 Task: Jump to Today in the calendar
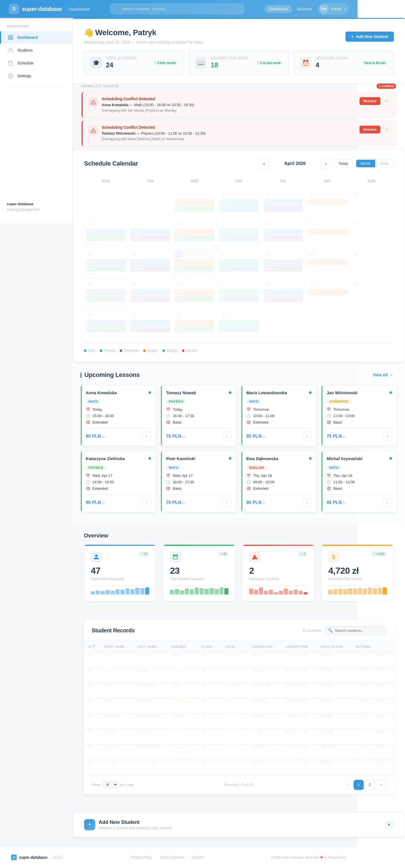(x=343, y=163)
